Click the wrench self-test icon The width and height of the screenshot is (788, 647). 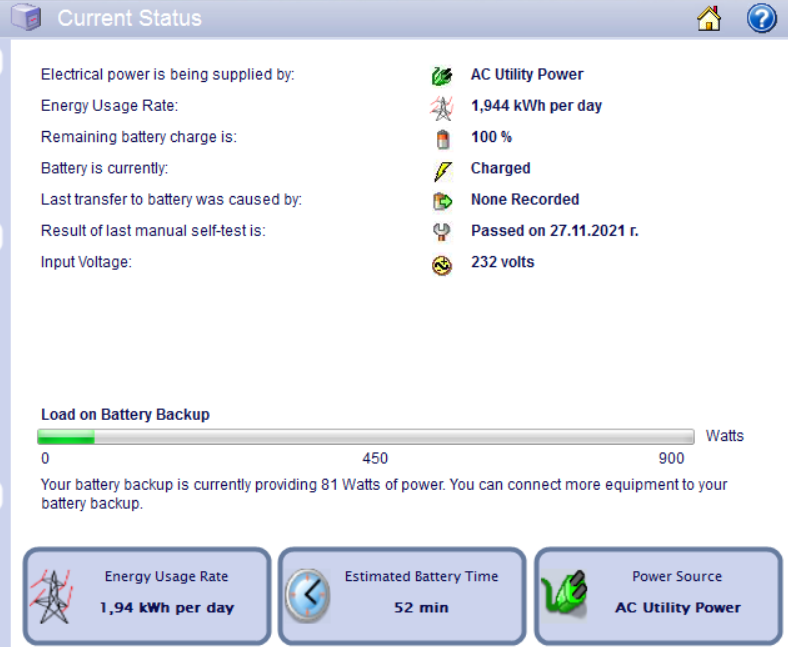pyautogui.click(x=442, y=232)
